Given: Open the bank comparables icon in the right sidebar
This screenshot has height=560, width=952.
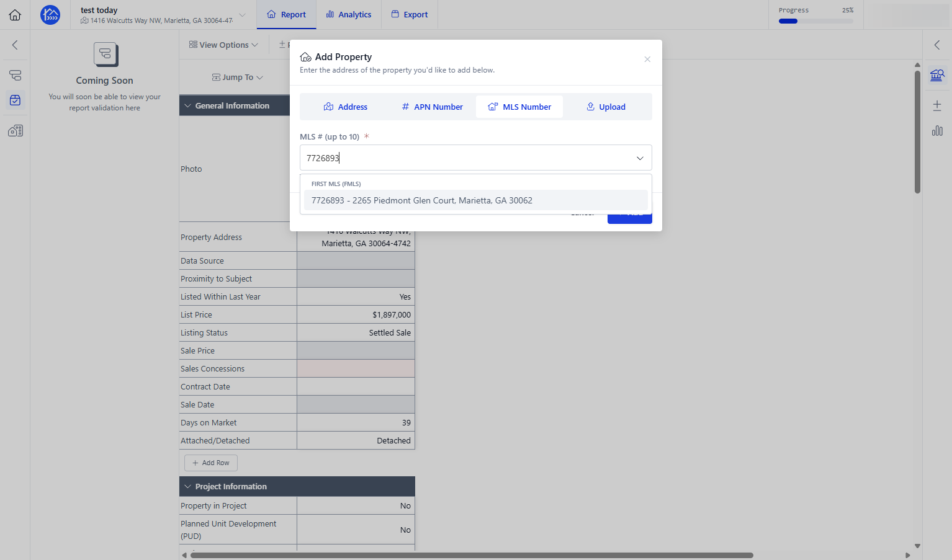Looking at the screenshot, I should point(937,76).
